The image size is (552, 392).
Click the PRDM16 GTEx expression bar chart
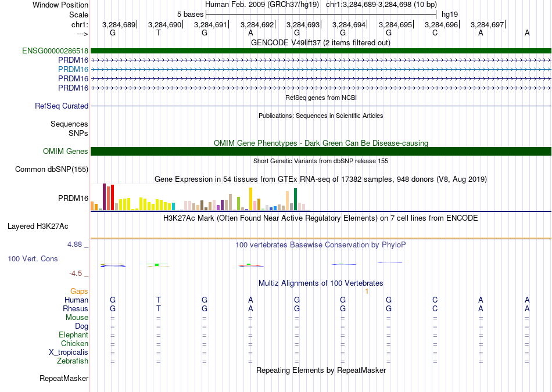pos(200,197)
